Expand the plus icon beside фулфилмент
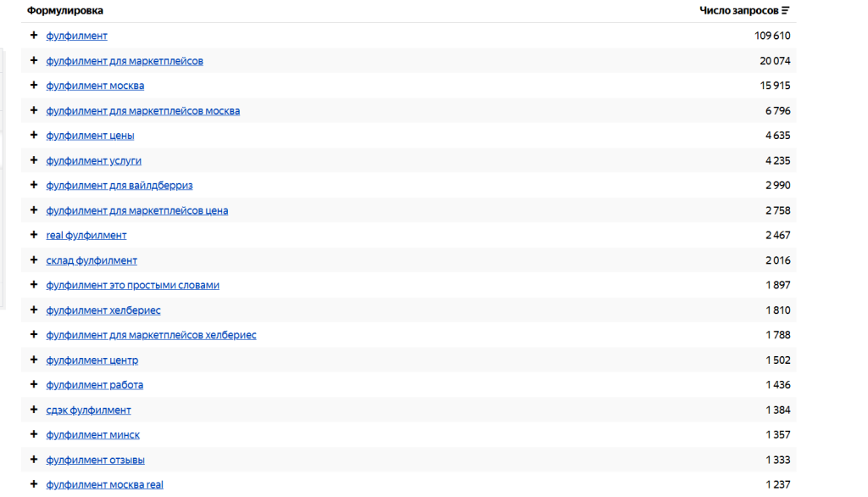This screenshot has height=497, width=868. pos(34,36)
